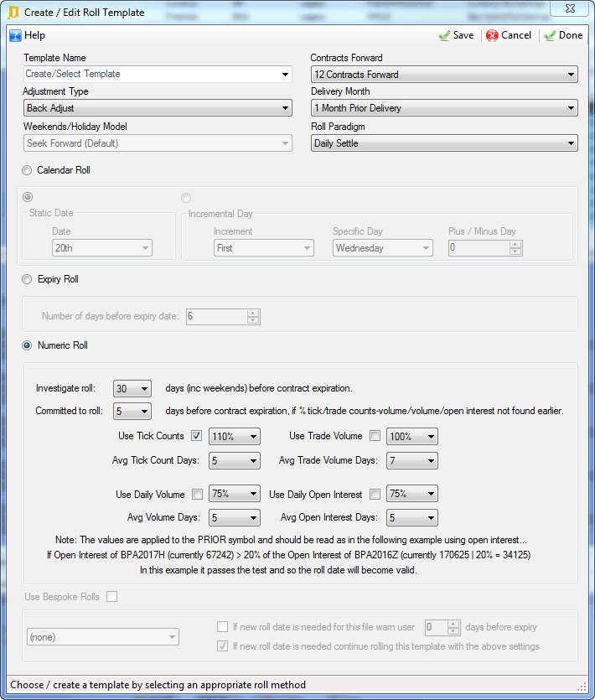Open the Increment First dropdown

[x=264, y=248]
